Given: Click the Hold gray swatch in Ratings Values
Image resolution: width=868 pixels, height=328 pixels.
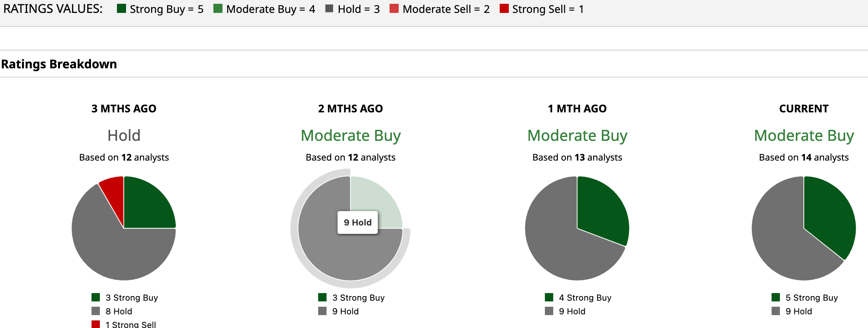Looking at the screenshot, I should point(329,9).
